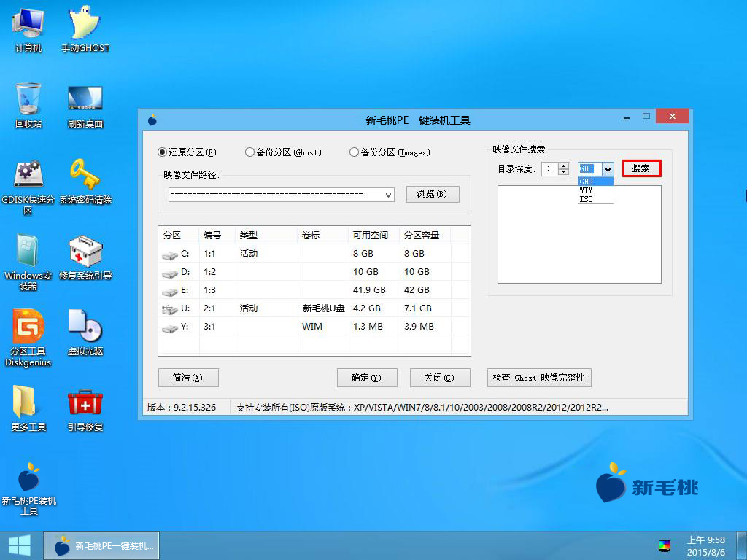The height and width of the screenshot is (560, 747).
Task: Select the Y: drive icon in partition list
Action: coord(169,329)
